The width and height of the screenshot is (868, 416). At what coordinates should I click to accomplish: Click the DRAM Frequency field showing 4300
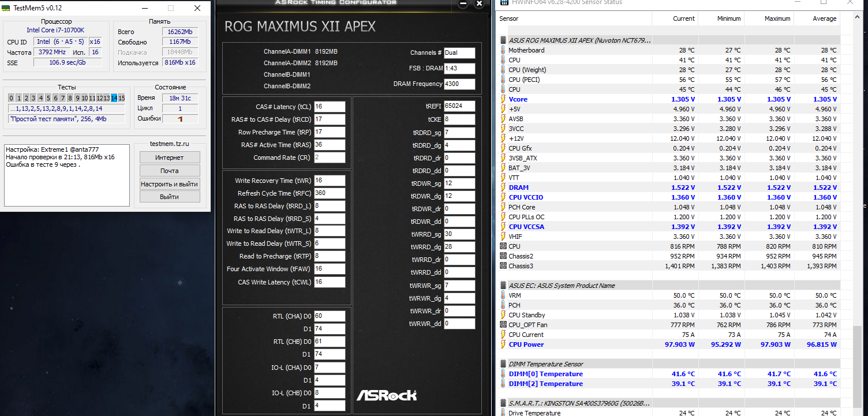(x=459, y=84)
